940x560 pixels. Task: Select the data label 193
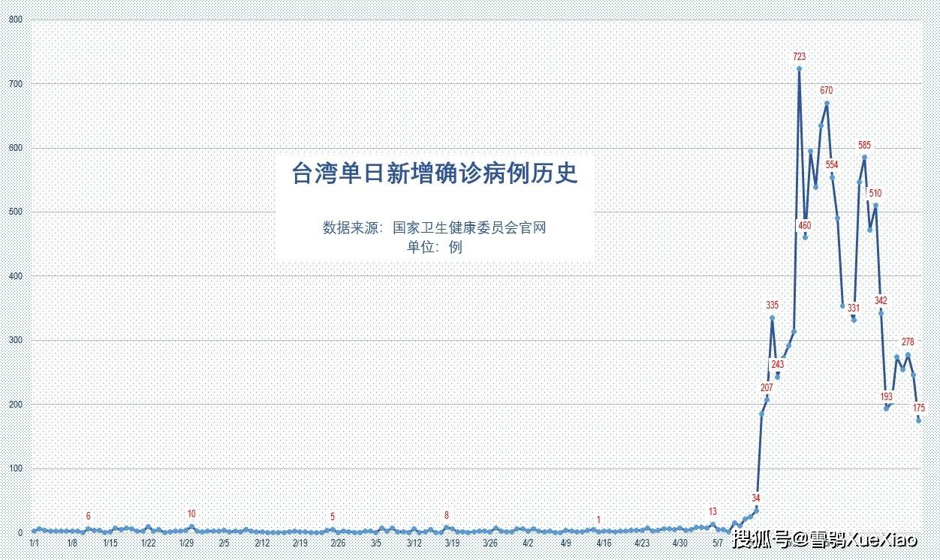886,396
